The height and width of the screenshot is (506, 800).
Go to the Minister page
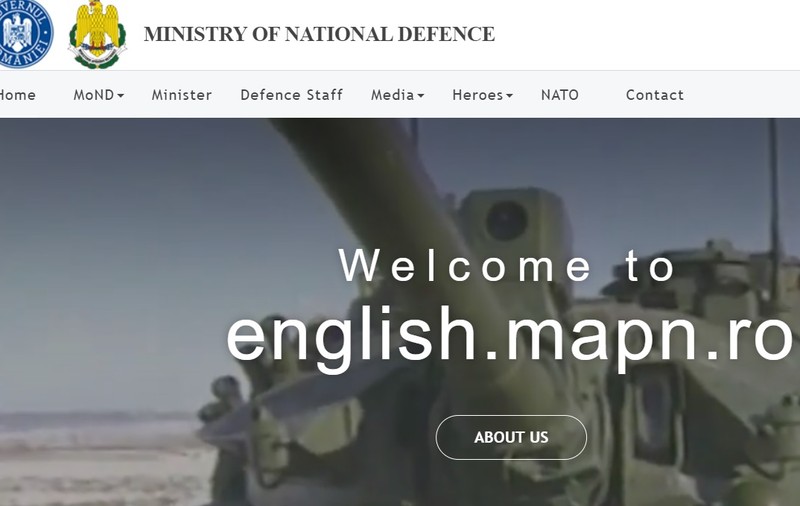click(182, 95)
